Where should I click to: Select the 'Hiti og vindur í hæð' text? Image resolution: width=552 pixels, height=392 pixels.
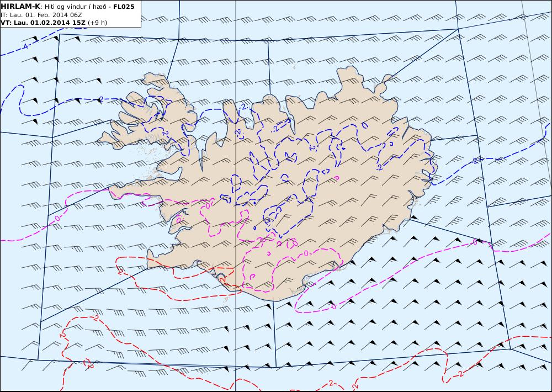tap(75, 7)
